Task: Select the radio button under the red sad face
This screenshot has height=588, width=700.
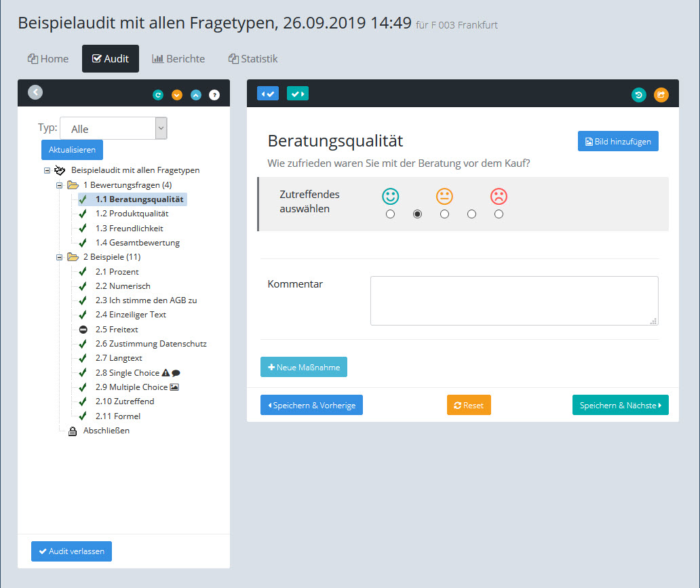Action: point(499,214)
